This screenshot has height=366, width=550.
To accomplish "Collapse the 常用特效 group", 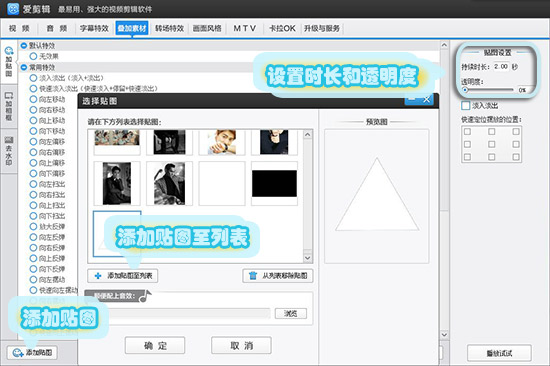I will coord(24,67).
